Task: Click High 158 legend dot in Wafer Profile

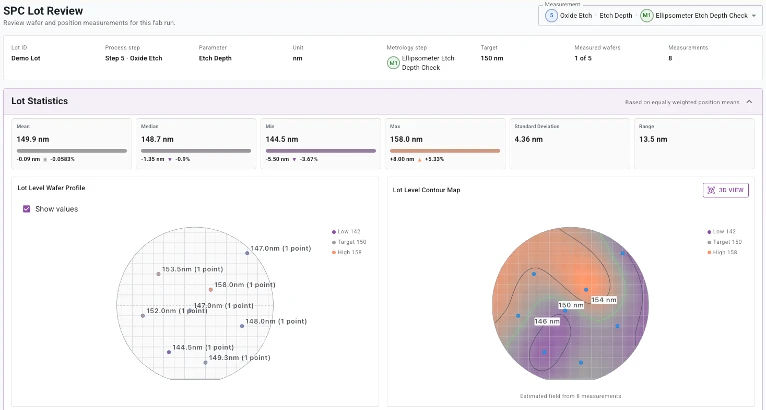Action: 334,252
